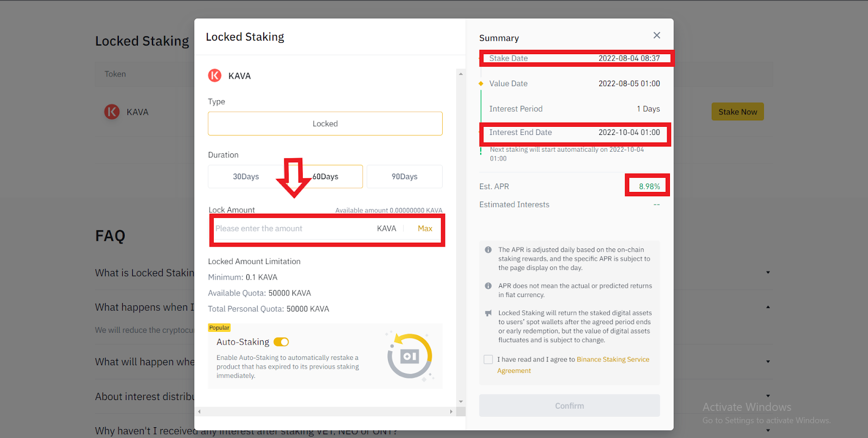
Task: Click the Popular badge above Auto-Staking
Action: coord(219,327)
